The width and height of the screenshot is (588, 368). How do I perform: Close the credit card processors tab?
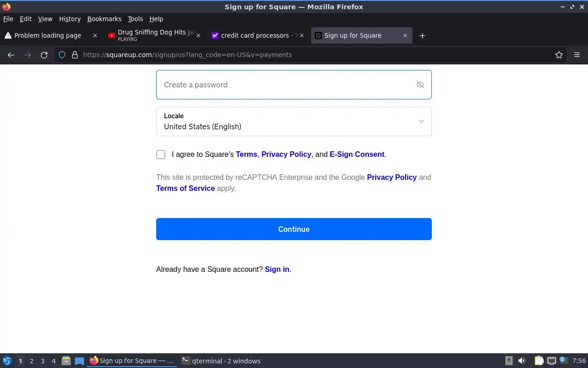tap(302, 35)
